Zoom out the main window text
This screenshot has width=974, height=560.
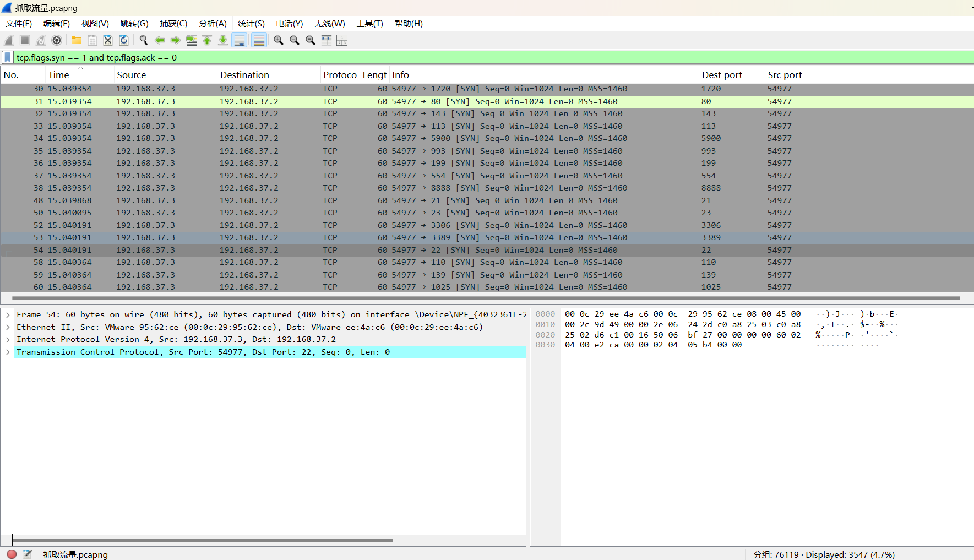(x=295, y=40)
